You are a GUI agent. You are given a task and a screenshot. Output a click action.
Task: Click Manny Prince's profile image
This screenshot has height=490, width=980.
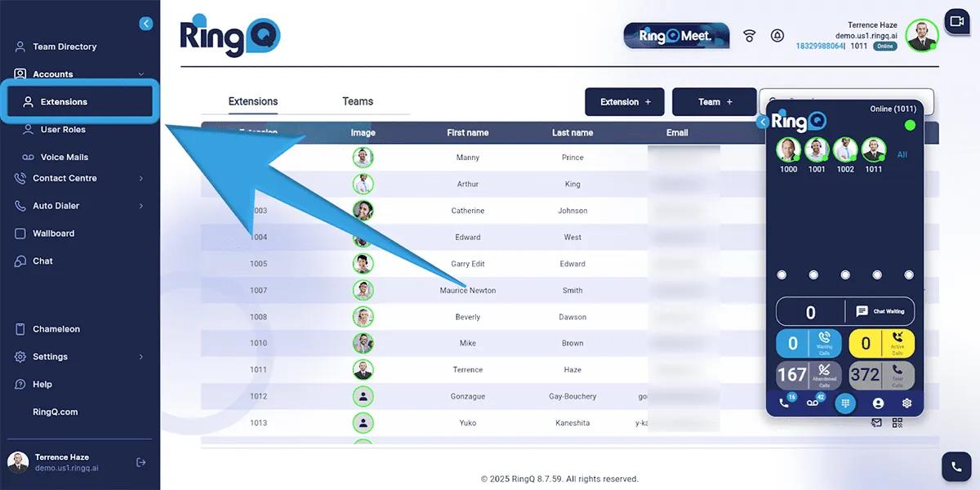coord(363,158)
